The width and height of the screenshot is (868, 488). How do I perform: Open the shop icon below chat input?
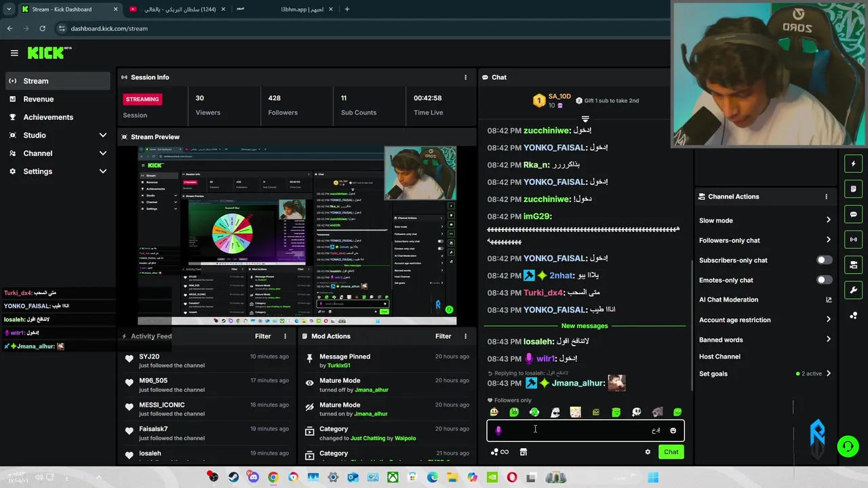click(x=523, y=452)
